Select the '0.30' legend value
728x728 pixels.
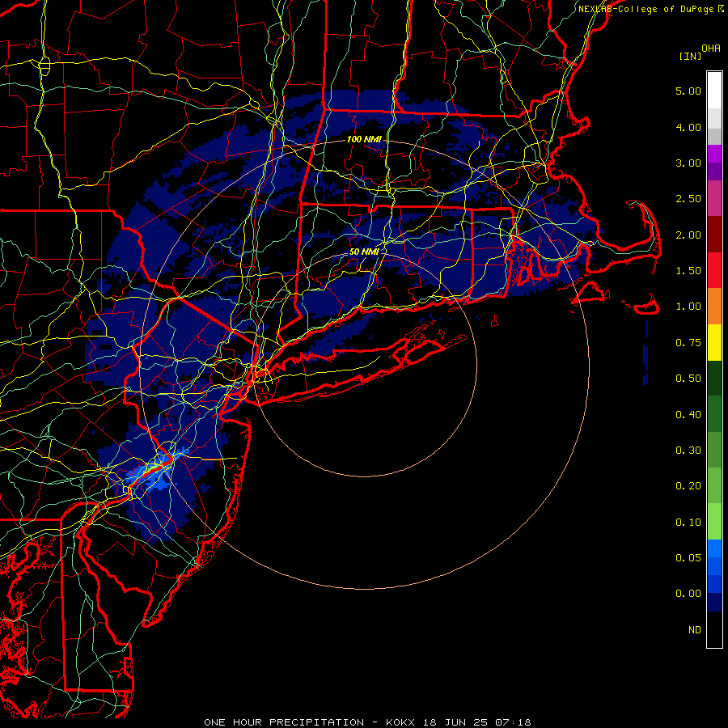point(688,451)
